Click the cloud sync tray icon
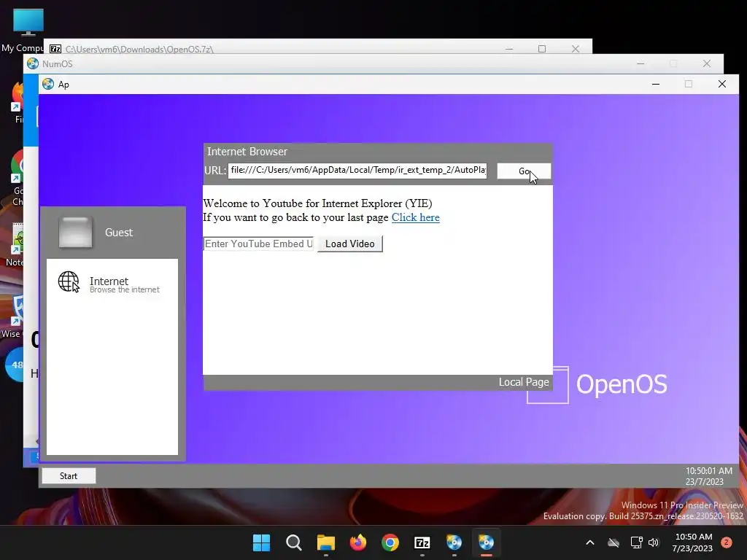Screen dimensions: 747x560 click(x=614, y=542)
